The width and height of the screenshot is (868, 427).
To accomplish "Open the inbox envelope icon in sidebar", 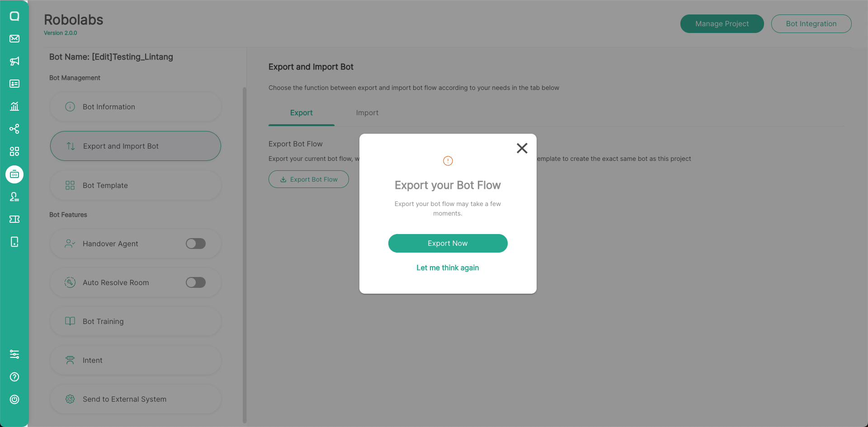I will (14, 38).
